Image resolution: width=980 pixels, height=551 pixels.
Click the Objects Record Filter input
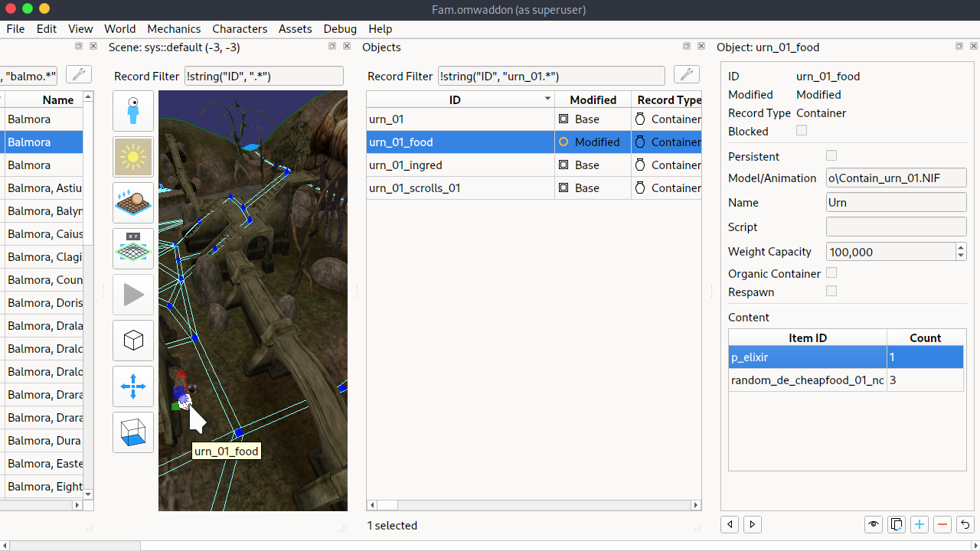click(551, 76)
